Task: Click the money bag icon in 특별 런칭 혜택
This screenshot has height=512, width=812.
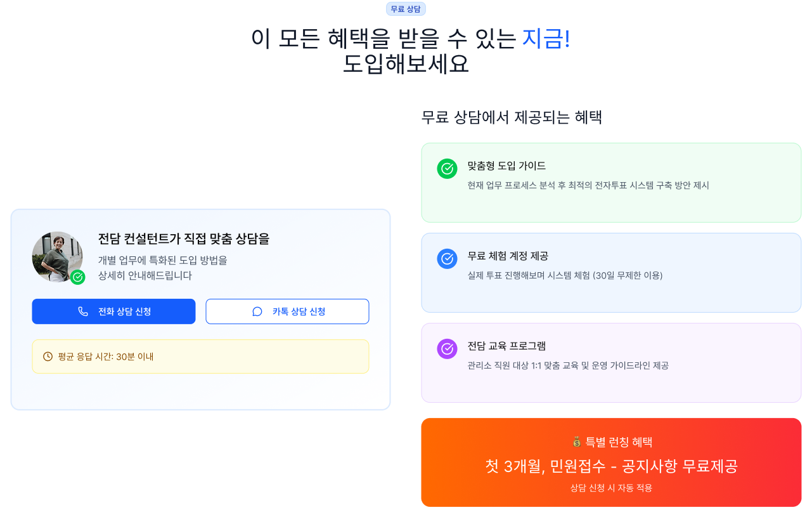Action: tap(576, 442)
